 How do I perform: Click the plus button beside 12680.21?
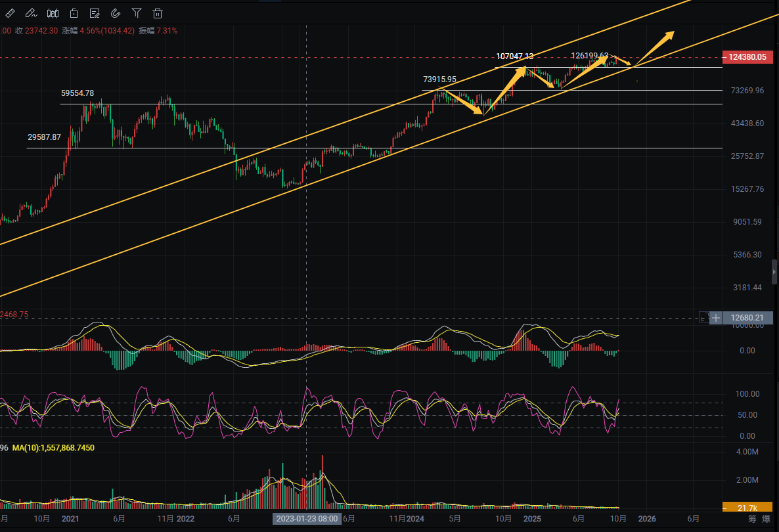(715, 318)
